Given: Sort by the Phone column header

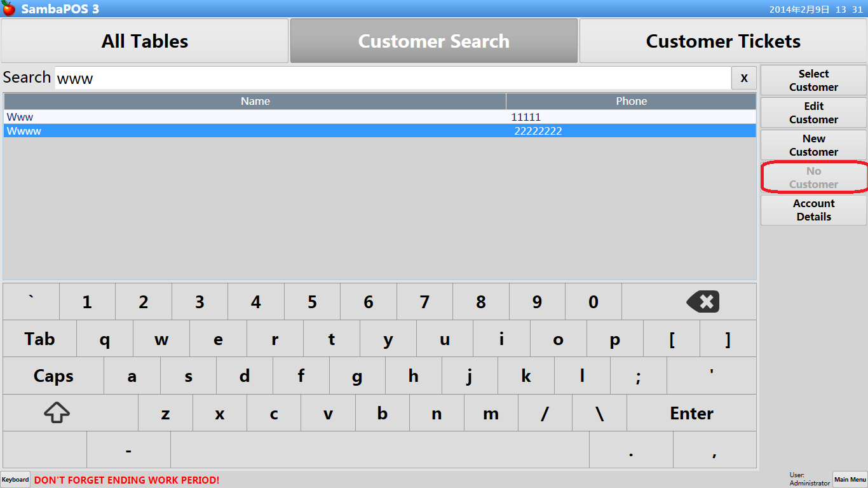Looking at the screenshot, I should point(631,101).
